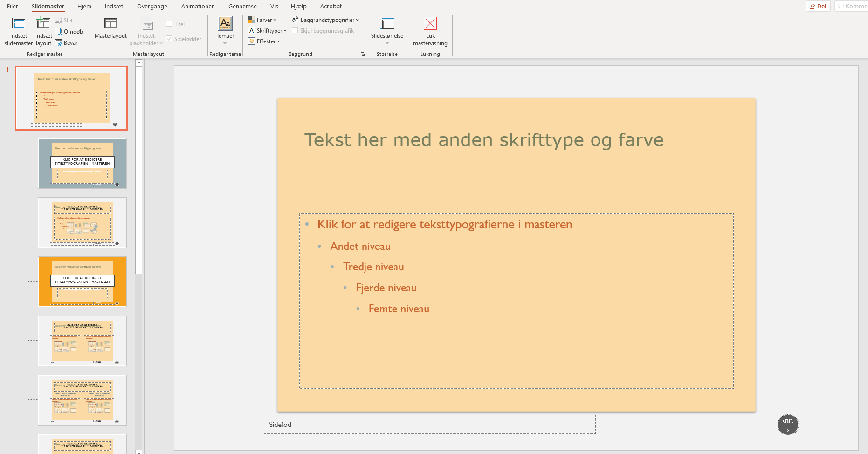Click Luk mastervisning to close master view
This screenshot has width=868, height=454.
point(430,31)
